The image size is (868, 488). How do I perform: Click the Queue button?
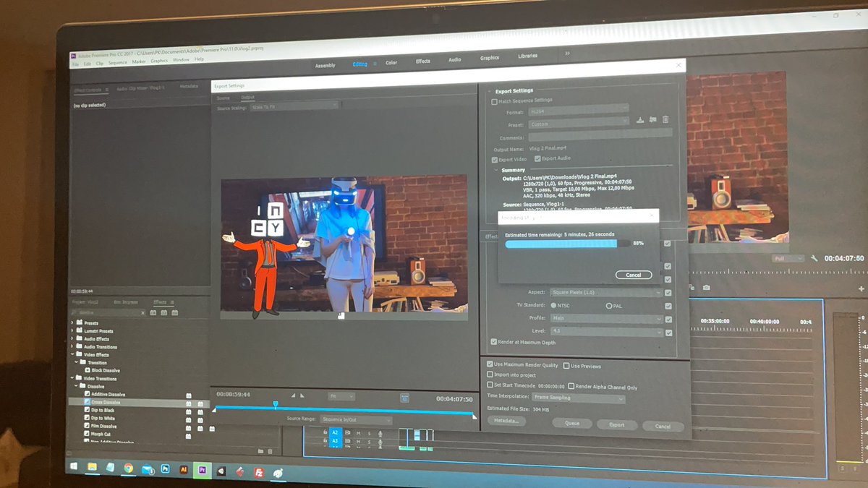click(571, 424)
